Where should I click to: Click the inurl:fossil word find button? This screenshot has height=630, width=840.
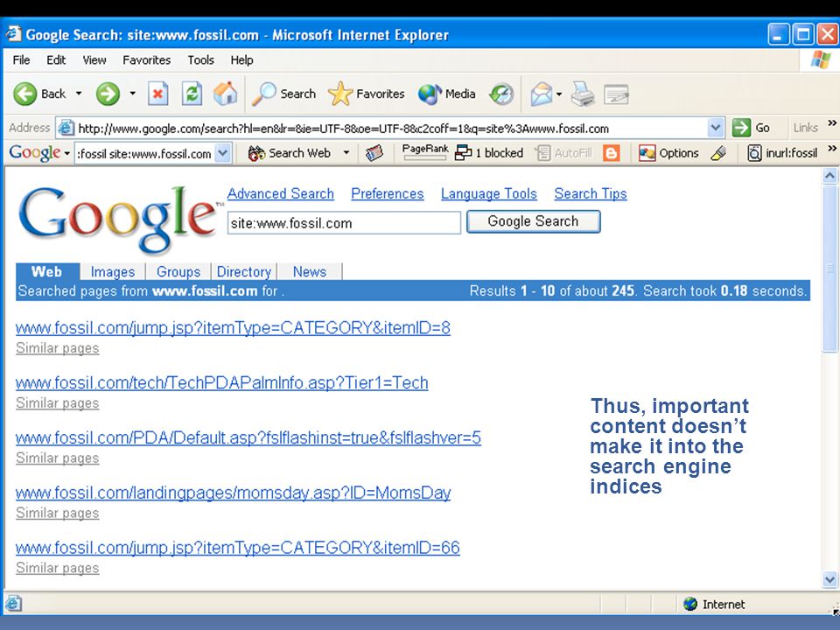tap(782, 153)
